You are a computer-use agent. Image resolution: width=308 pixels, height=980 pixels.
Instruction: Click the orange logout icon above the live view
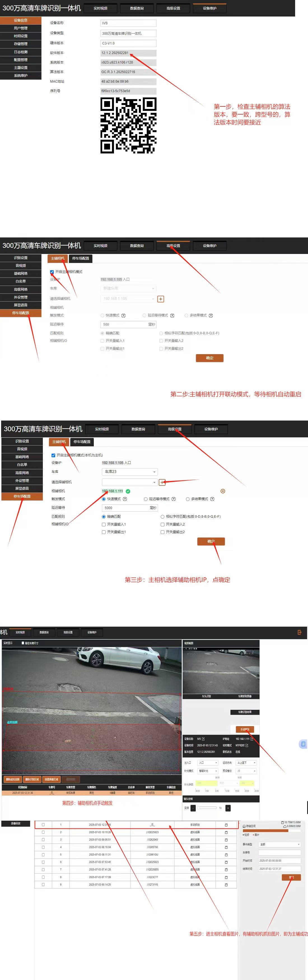[x=299, y=632]
